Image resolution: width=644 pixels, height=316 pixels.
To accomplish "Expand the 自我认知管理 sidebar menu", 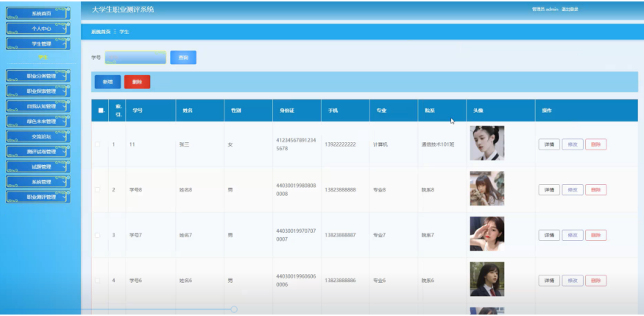I will point(38,106).
